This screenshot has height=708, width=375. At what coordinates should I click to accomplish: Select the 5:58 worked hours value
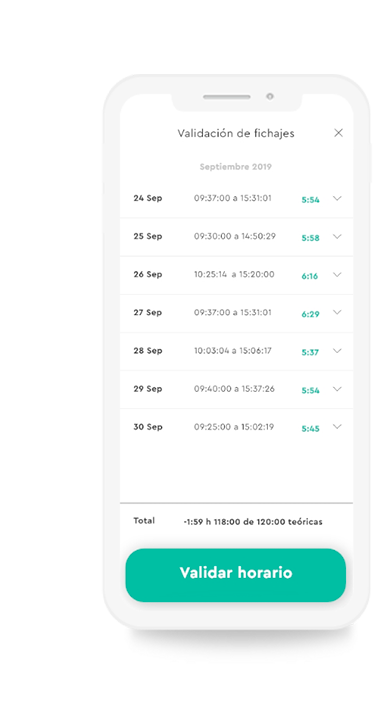coord(310,238)
